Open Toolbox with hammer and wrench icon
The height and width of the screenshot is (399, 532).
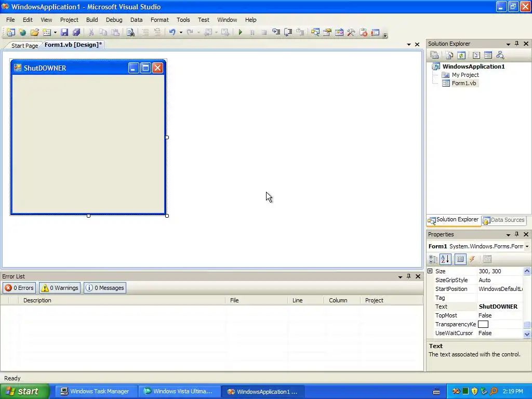tap(351, 32)
